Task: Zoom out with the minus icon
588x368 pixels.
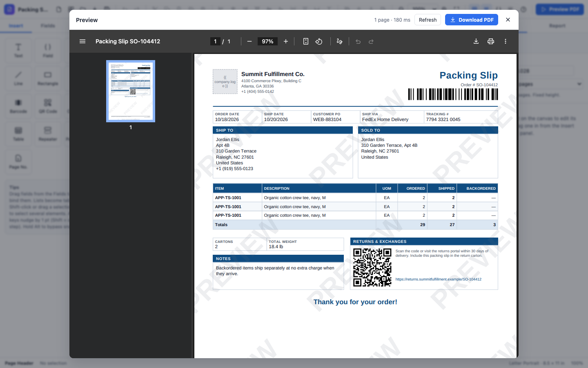Action: tap(249, 41)
